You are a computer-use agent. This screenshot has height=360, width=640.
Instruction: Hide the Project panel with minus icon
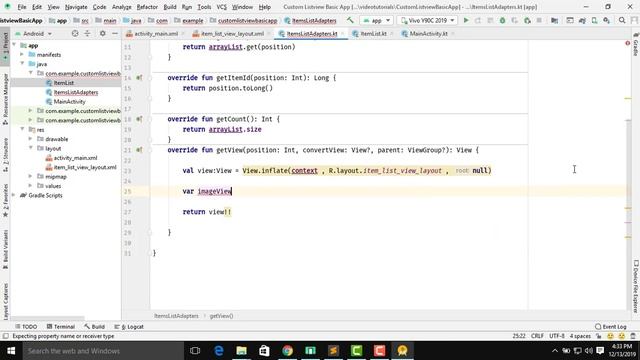tap(115, 33)
